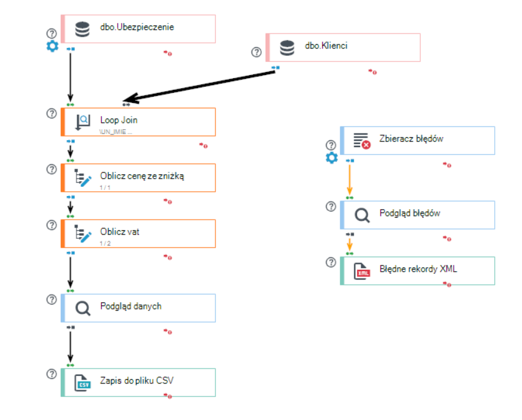
Task: Select the Loop Join label
Action: coord(119,120)
